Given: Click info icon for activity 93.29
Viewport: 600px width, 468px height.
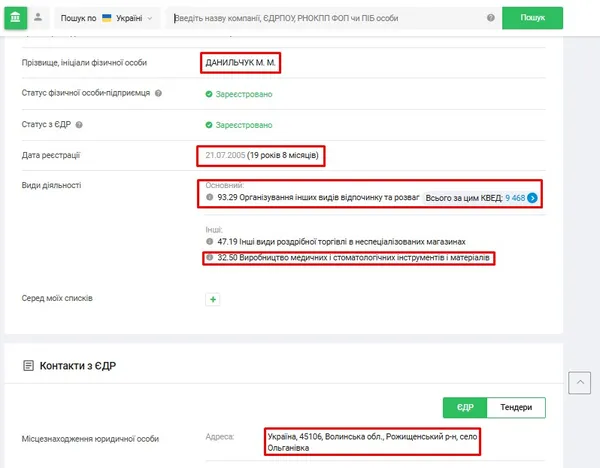Looking at the screenshot, I should (209, 197).
